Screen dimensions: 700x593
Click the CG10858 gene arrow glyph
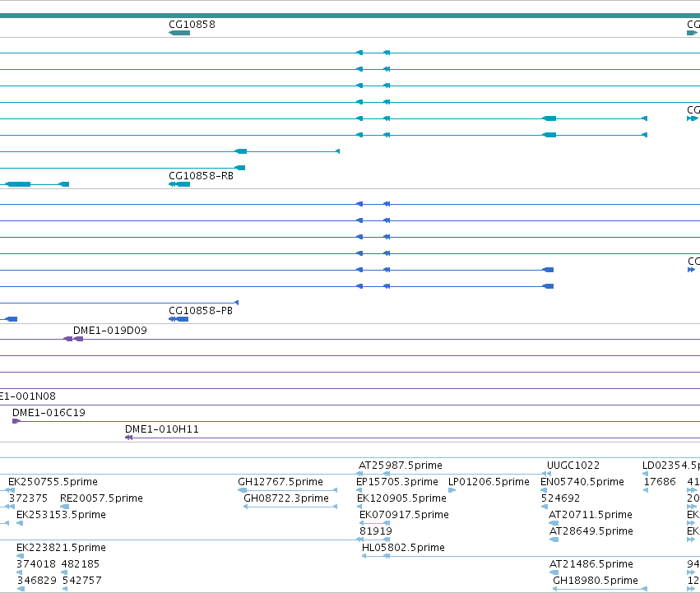point(179,33)
